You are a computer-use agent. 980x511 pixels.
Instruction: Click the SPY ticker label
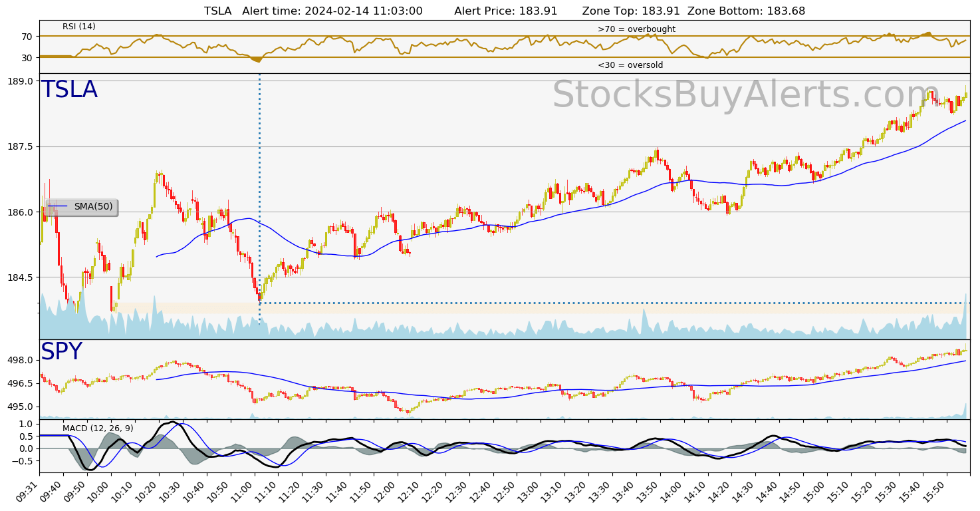point(61,352)
